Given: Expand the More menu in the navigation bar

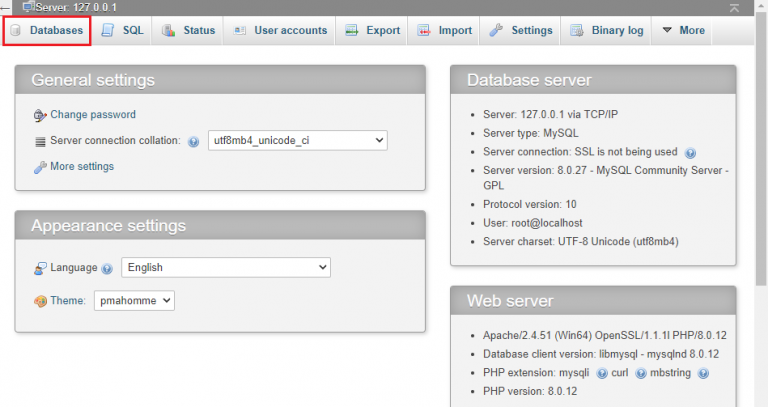Looking at the screenshot, I should point(683,30).
